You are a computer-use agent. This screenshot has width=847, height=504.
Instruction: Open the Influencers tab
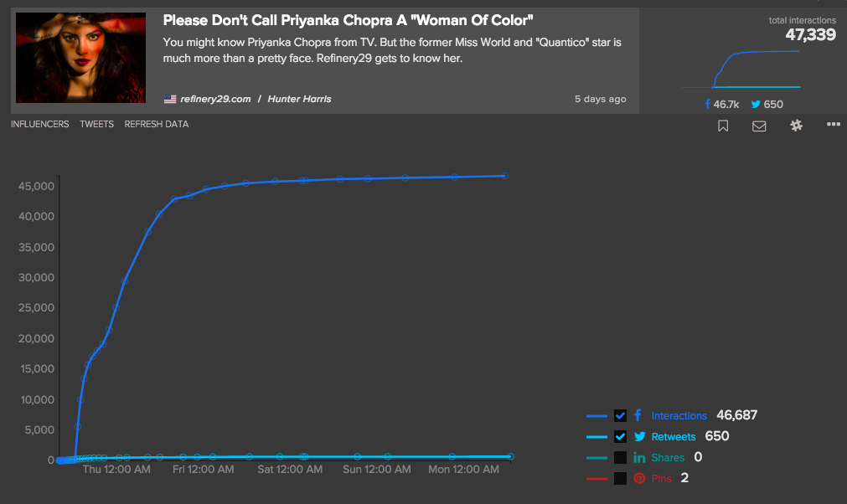click(39, 124)
